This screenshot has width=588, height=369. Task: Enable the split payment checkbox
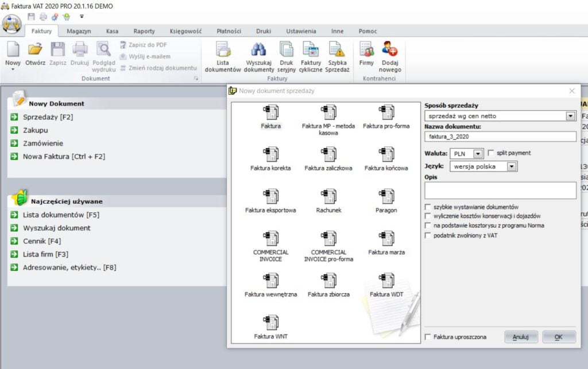(x=491, y=153)
